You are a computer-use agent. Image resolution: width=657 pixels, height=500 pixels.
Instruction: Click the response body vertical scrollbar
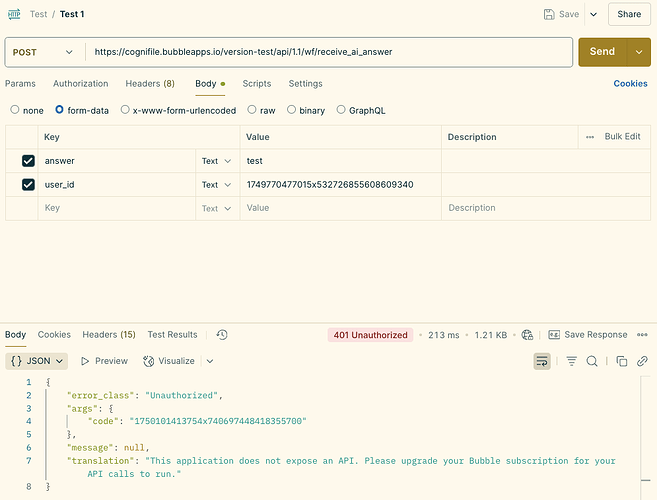pyautogui.click(x=646, y=438)
